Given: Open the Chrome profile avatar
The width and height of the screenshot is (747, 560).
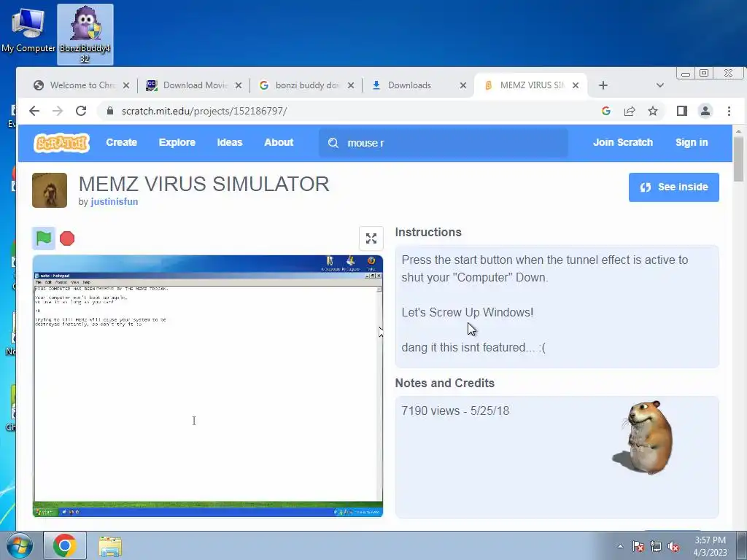Looking at the screenshot, I should tap(705, 111).
